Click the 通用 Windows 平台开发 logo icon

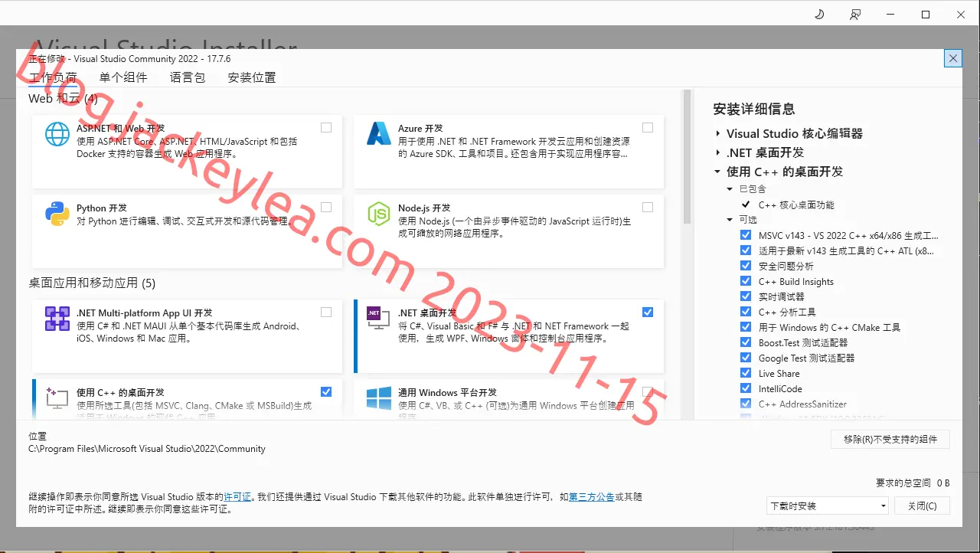(x=379, y=398)
